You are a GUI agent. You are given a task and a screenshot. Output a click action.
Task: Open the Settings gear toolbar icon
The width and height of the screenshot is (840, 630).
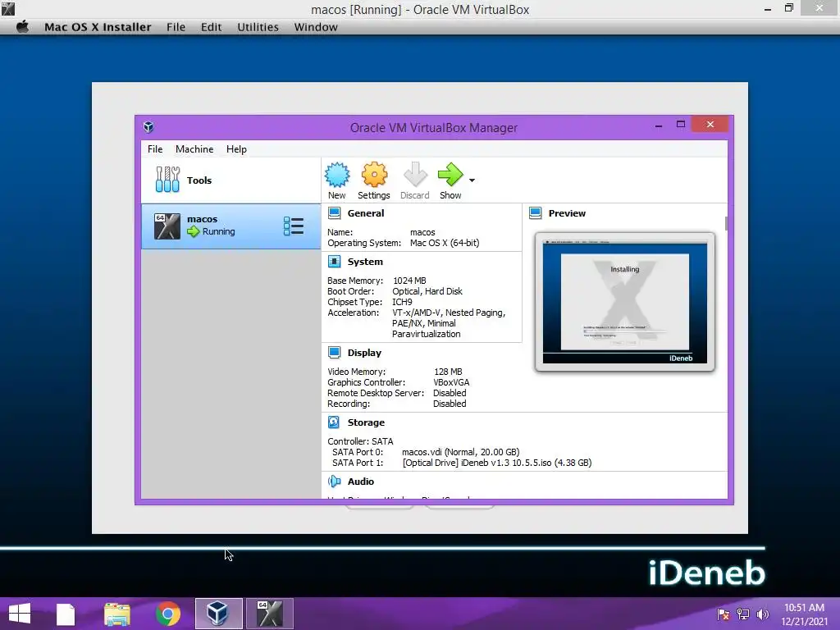374,175
